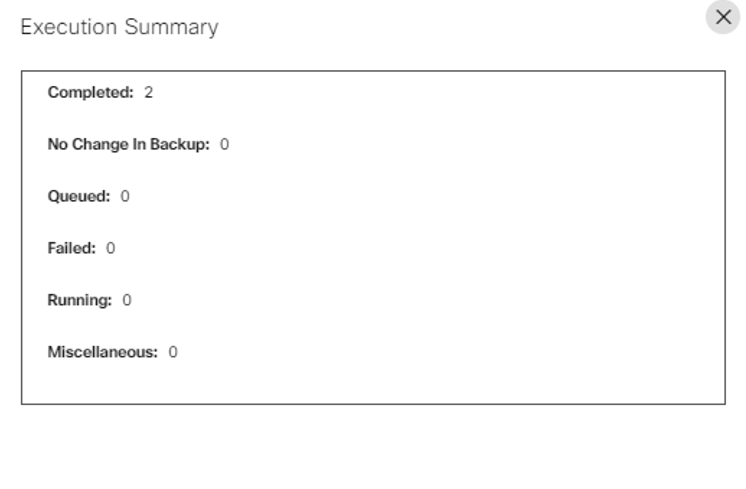Select the Queued label

(79, 197)
